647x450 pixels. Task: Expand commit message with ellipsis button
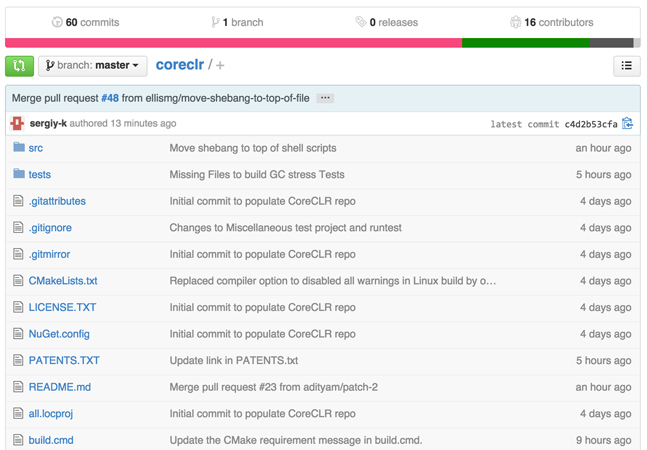[x=325, y=98]
